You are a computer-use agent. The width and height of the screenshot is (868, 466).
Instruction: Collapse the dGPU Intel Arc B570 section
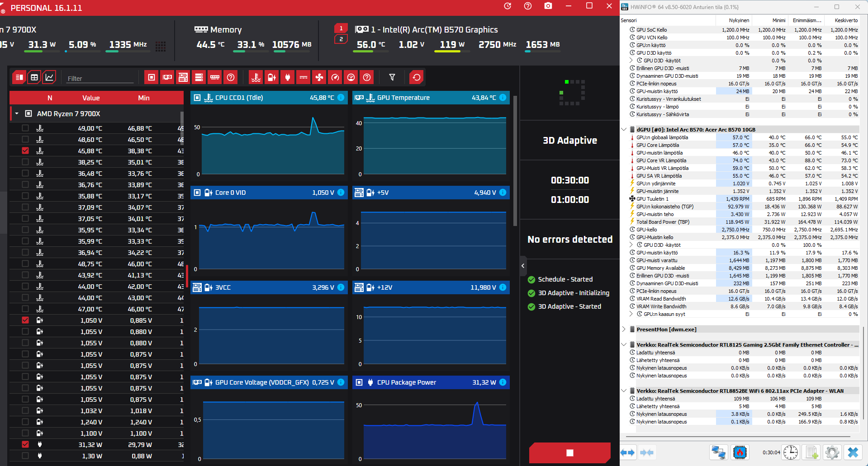(x=624, y=130)
